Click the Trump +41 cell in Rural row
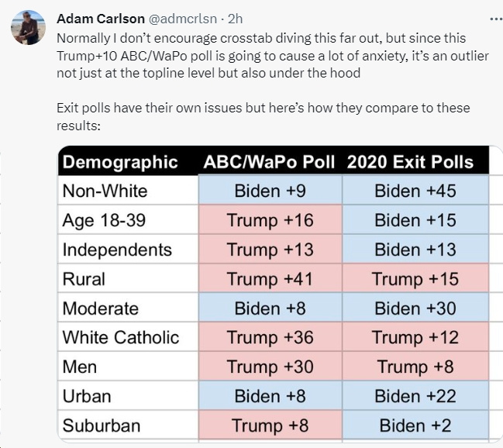 coord(270,279)
